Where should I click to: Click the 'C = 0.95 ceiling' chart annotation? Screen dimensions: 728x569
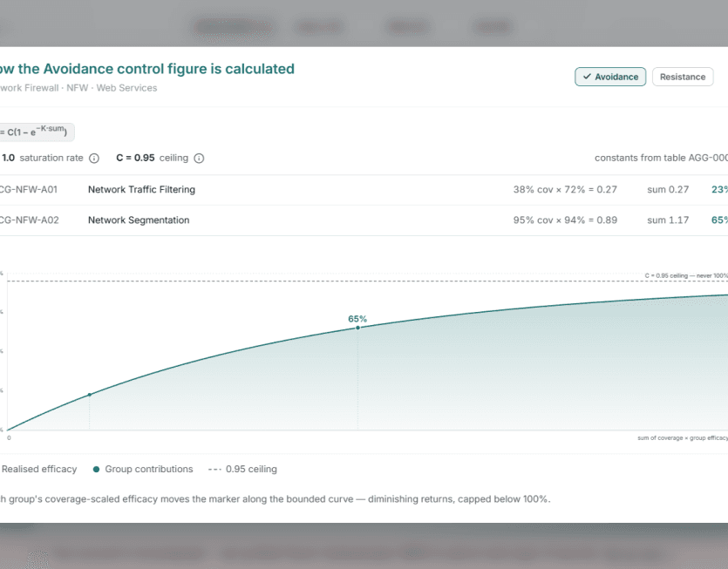[686, 275]
